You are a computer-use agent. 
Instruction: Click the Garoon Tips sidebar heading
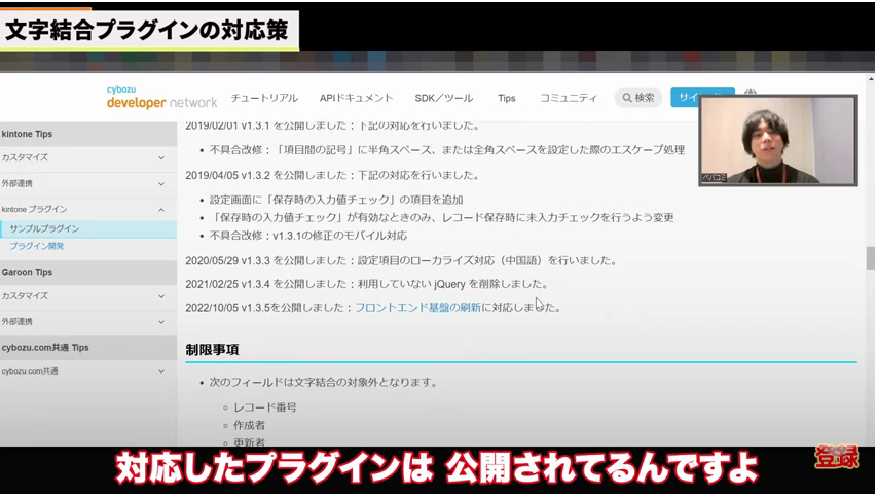(x=88, y=272)
